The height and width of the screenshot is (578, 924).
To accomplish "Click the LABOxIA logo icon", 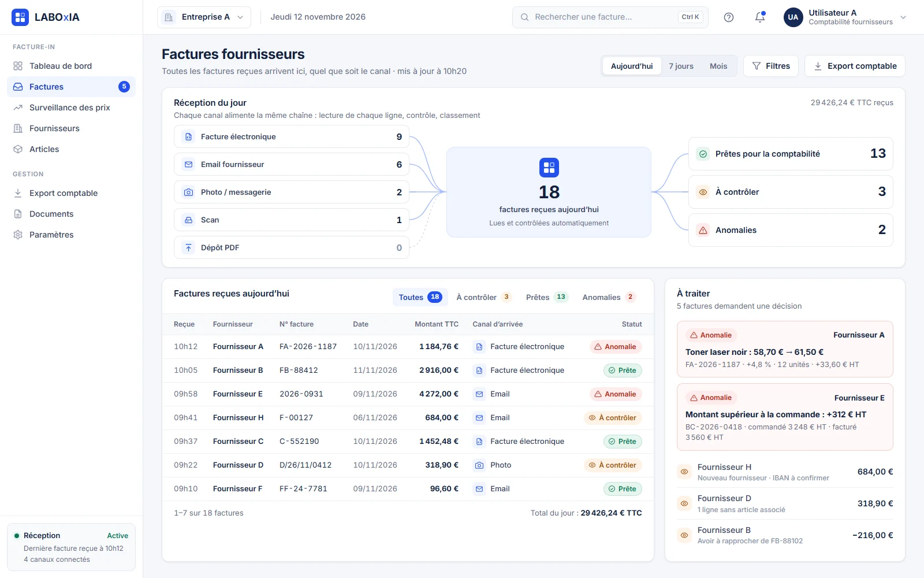I will tap(20, 17).
